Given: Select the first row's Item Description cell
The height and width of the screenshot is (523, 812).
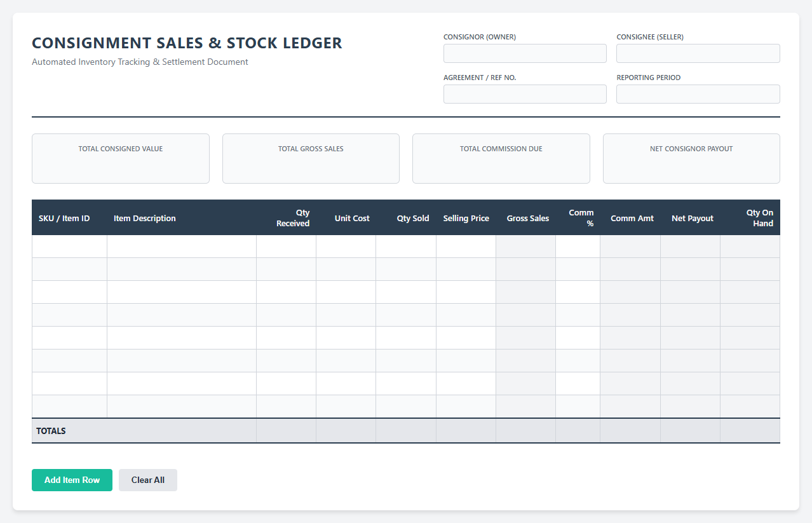Looking at the screenshot, I should [x=182, y=247].
